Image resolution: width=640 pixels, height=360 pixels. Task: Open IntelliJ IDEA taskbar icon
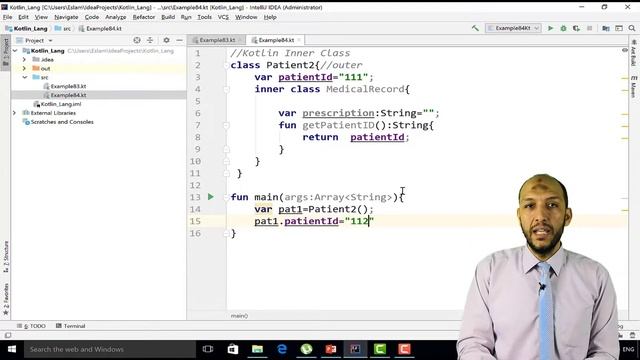[355, 349]
